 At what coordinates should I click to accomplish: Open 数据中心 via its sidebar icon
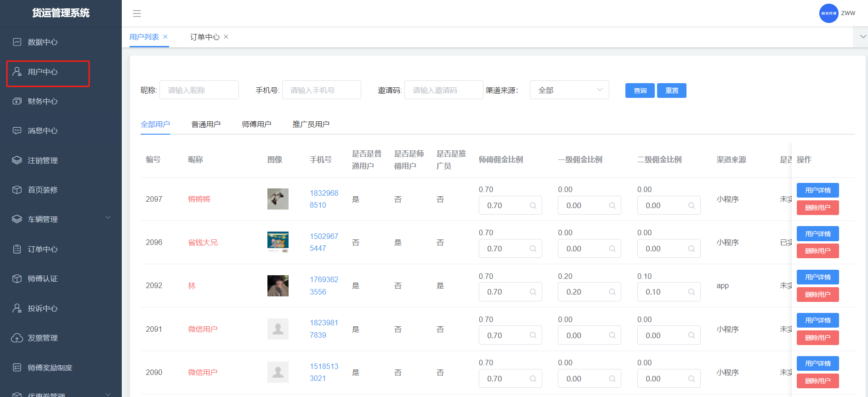pyautogui.click(x=17, y=42)
